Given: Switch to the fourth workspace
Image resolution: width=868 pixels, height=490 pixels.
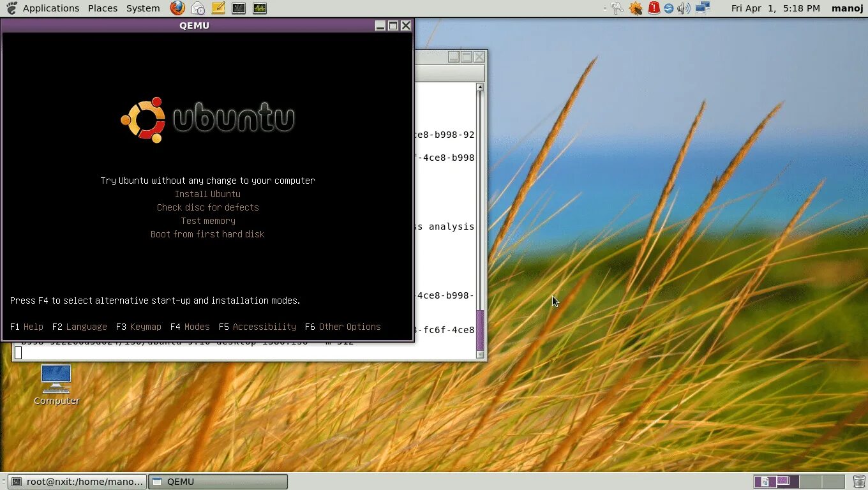Looking at the screenshot, I should 833,482.
